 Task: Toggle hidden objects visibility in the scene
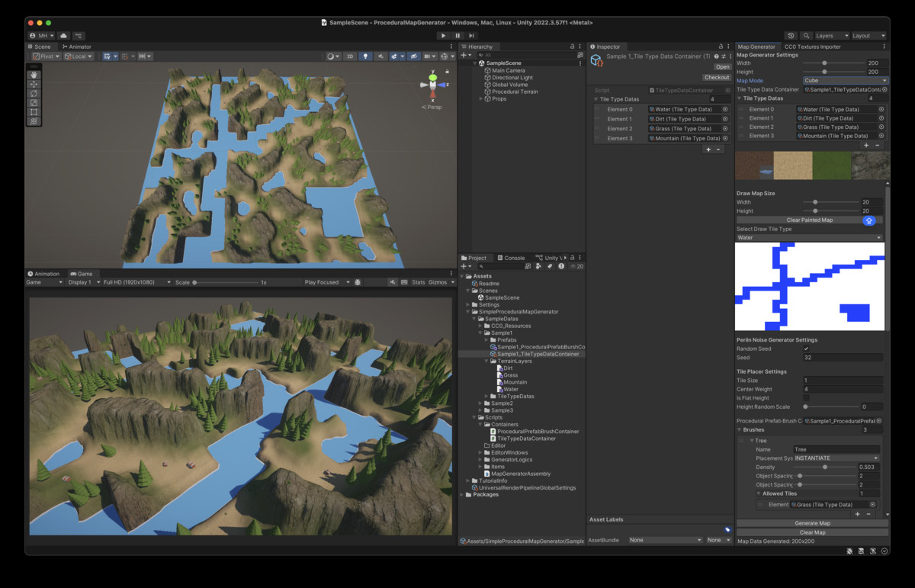[413, 56]
